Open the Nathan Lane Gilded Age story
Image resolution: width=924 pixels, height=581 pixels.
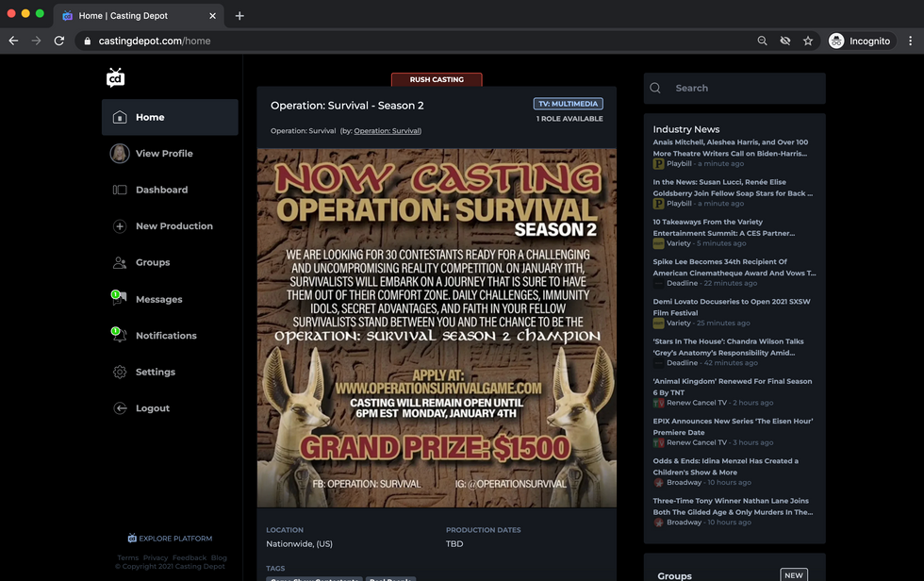pos(733,506)
